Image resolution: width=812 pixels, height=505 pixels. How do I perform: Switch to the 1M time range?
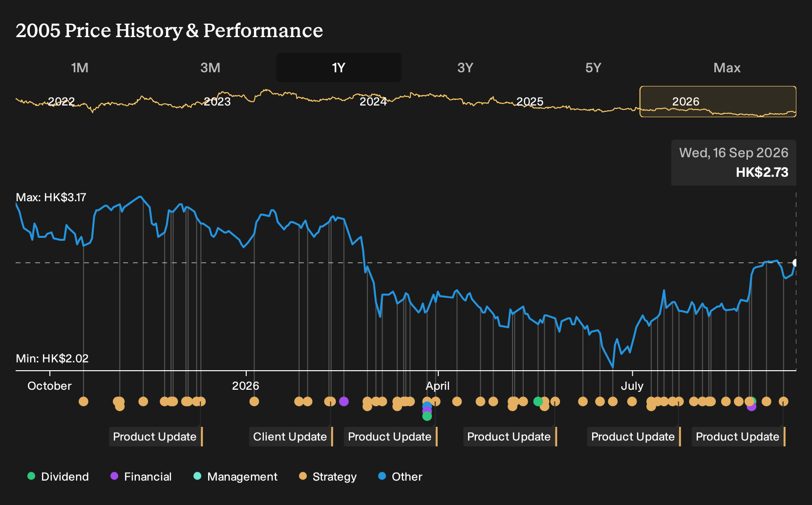click(x=80, y=67)
